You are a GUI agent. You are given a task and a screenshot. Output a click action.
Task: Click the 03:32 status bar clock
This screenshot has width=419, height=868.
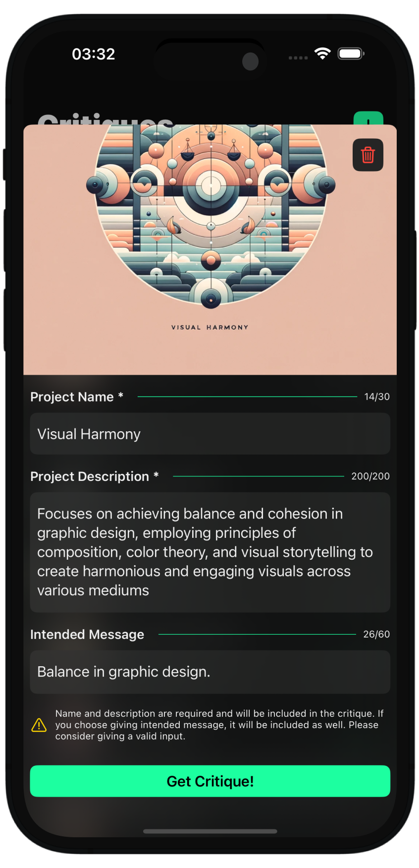pos(94,54)
